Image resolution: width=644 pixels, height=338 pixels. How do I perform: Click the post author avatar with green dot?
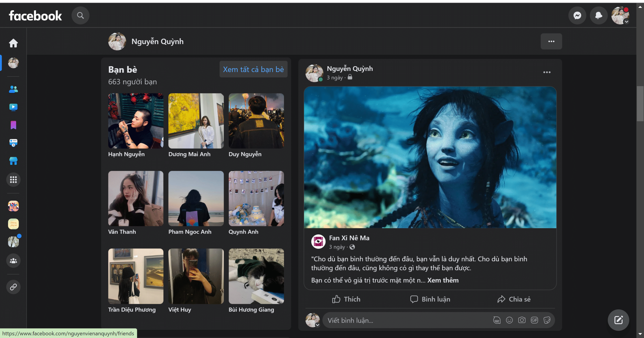coord(314,73)
